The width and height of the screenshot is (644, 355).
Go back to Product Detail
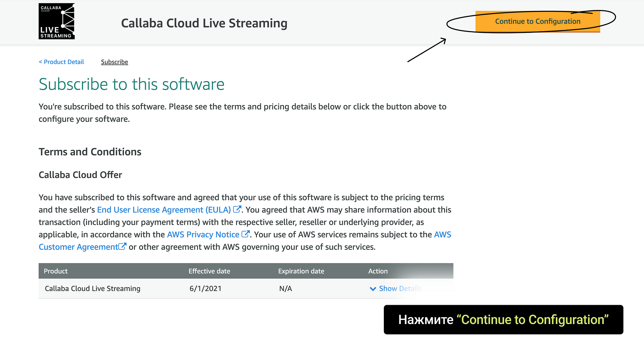tap(61, 62)
